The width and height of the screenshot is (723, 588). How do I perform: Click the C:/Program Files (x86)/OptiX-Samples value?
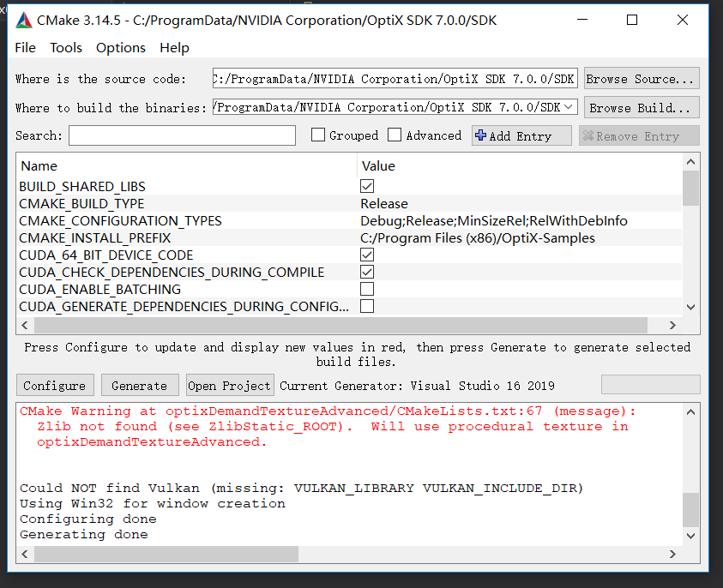click(x=478, y=237)
